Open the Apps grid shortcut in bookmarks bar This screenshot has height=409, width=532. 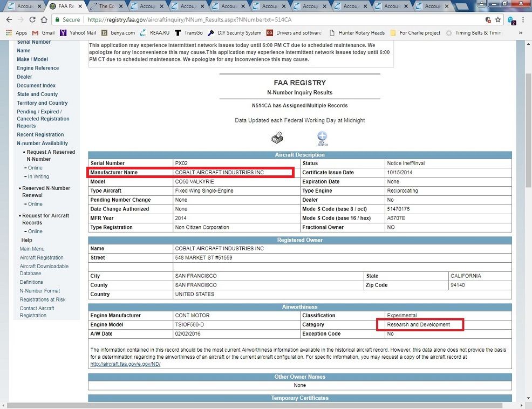pos(16,33)
